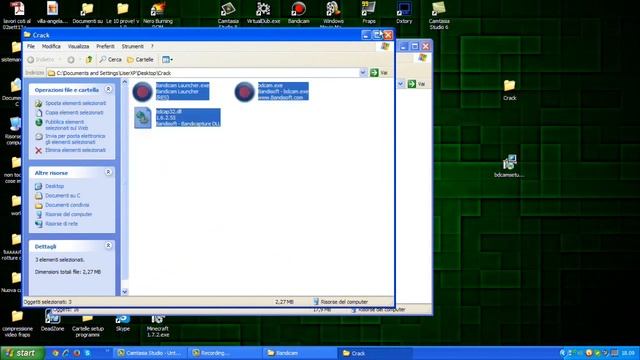Select the bdcamsetup desktop icon
Image resolution: width=640 pixels, height=360 pixels.
pyautogui.click(x=509, y=166)
